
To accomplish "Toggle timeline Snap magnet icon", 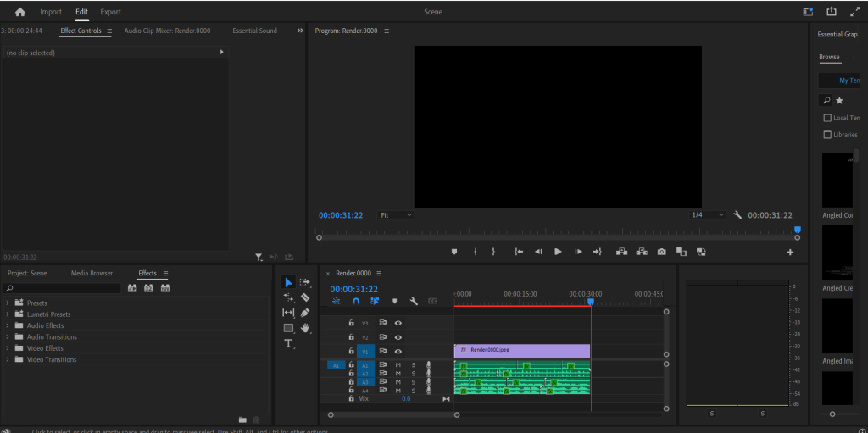I will 356,301.
